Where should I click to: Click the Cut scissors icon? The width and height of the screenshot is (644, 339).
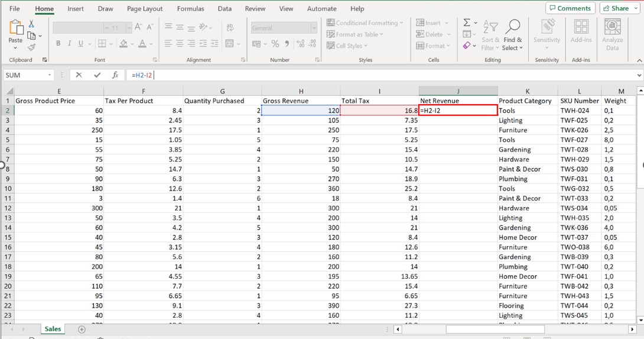tap(31, 24)
